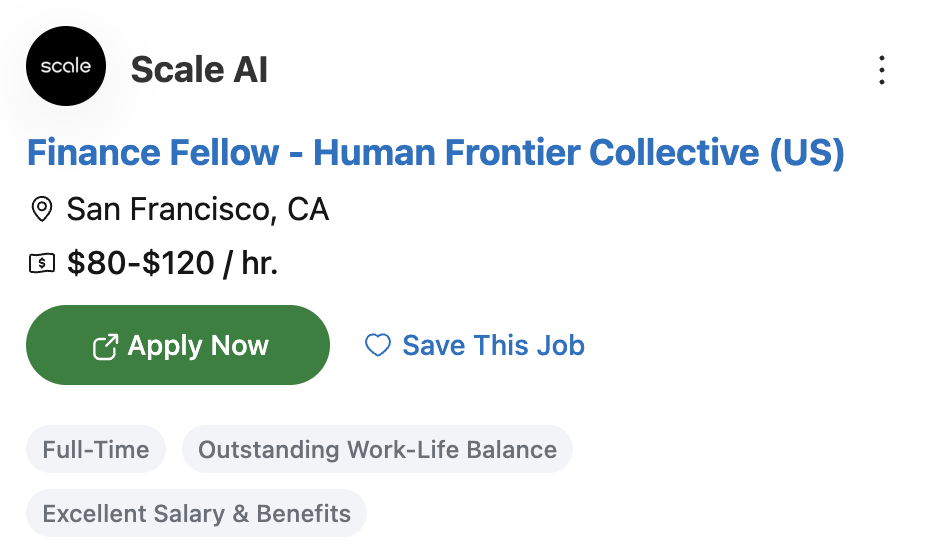The width and height of the screenshot is (946, 552).
Task: Click the '(US)' suffix of the job title
Action: click(807, 153)
